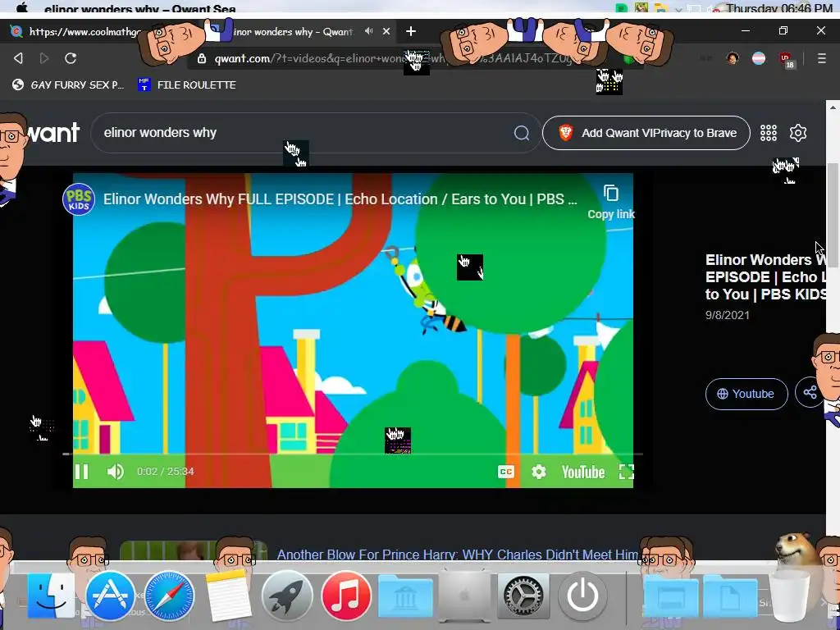Click the power button icon in dock
The height and width of the screenshot is (630, 840).
582,596
